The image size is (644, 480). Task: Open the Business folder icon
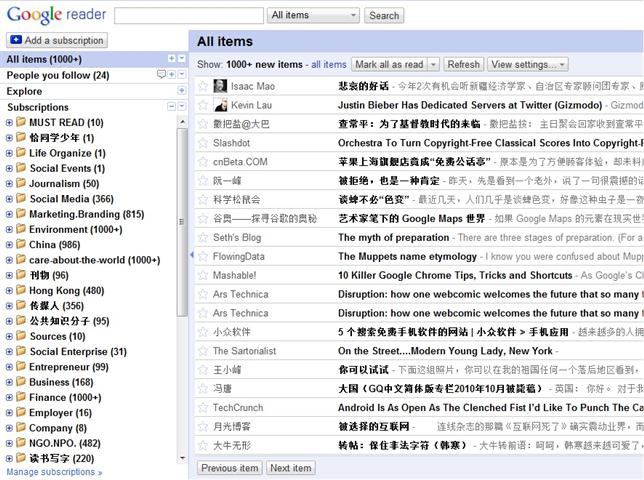click(x=21, y=381)
